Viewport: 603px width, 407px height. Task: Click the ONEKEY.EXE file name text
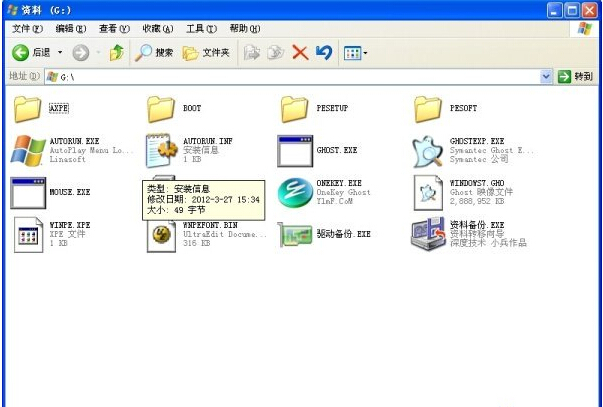pyautogui.click(x=339, y=183)
